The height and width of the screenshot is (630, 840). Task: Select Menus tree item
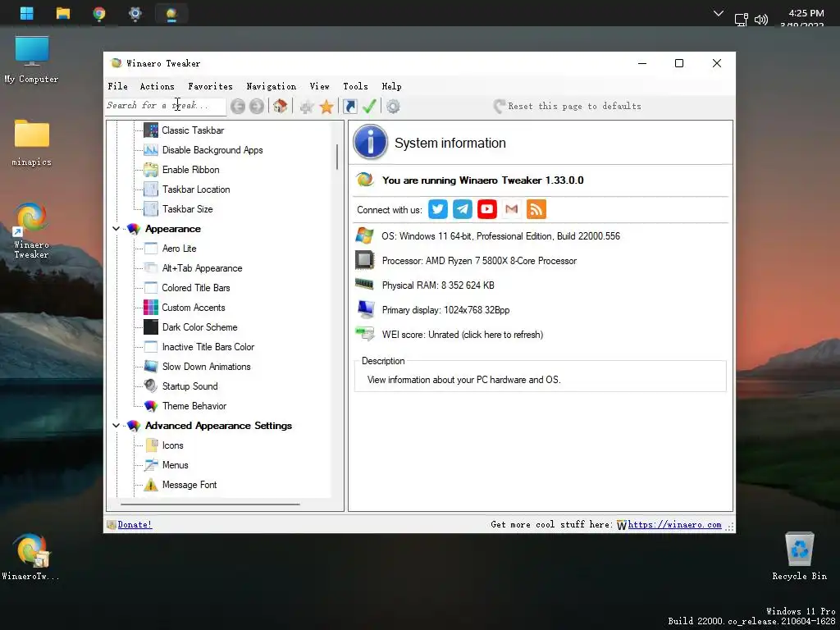tap(176, 465)
